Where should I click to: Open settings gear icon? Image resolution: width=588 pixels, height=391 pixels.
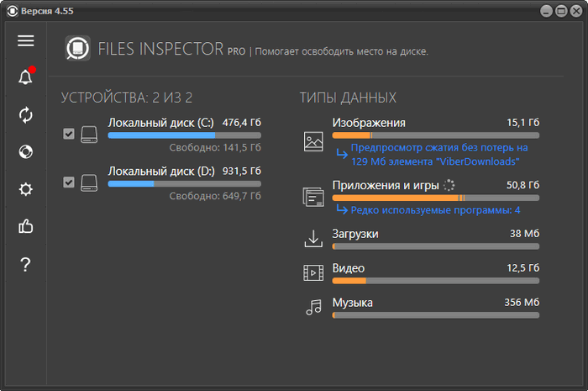tap(25, 189)
